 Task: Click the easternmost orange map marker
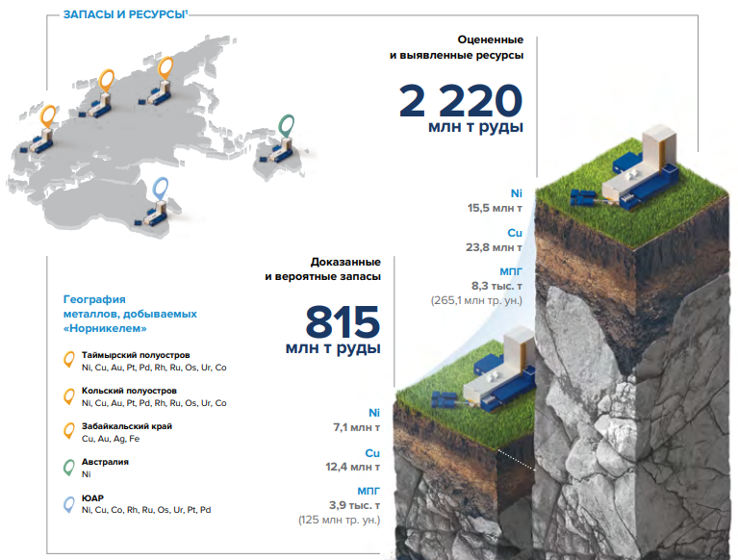tap(165, 68)
